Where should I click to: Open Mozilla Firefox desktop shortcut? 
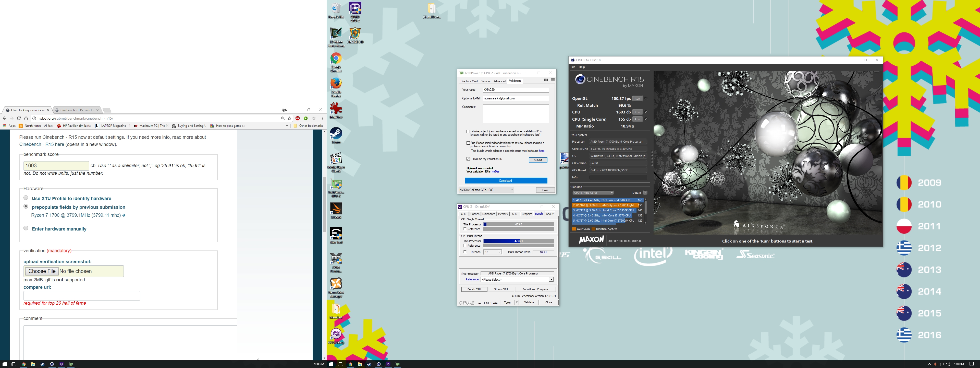(336, 88)
